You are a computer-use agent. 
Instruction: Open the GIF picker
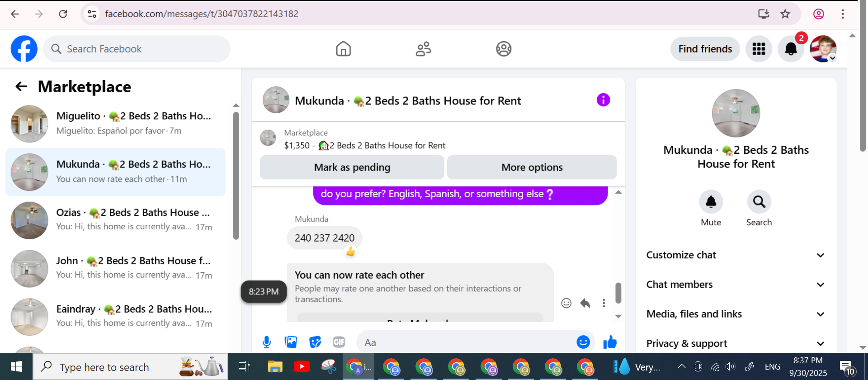[339, 342]
